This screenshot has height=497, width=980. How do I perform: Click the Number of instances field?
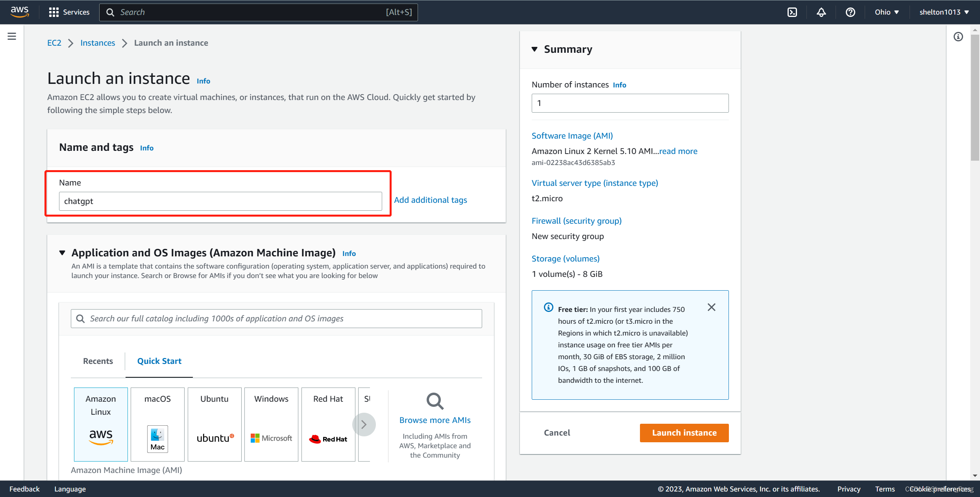[630, 103]
